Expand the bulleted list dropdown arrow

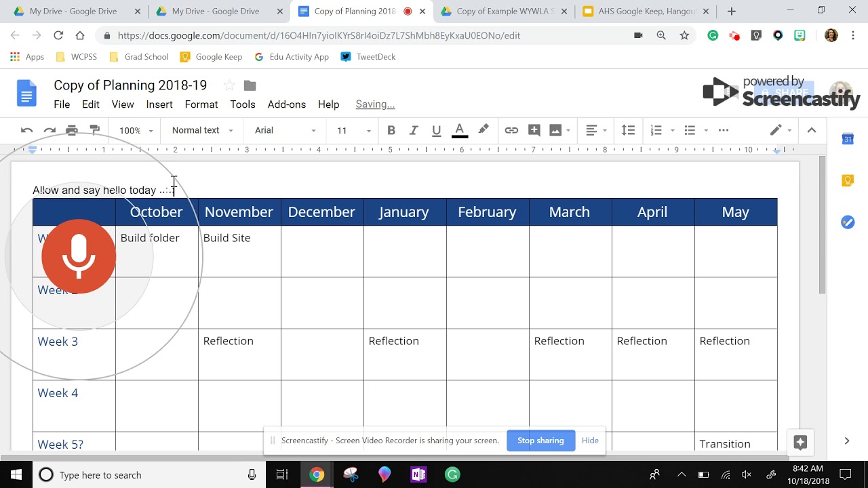coord(706,130)
